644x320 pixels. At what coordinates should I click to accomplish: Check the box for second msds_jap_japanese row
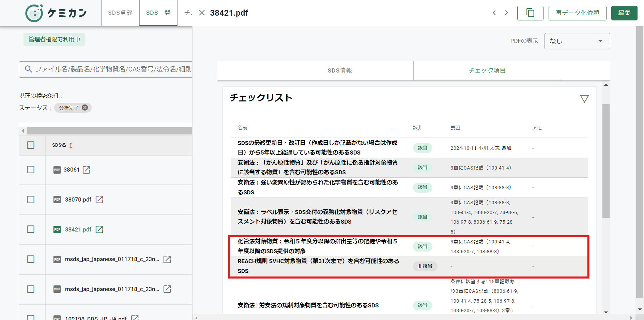pyautogui.click(x=31, y=289)
